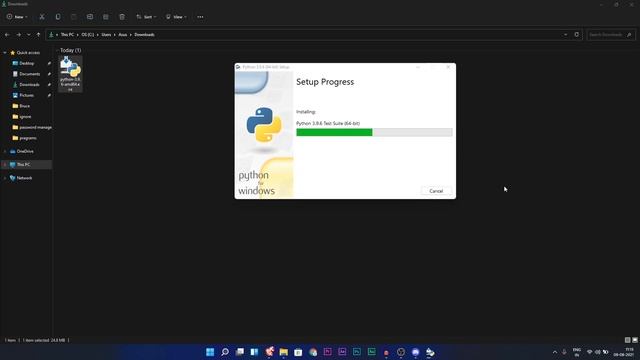This screenshot has width=640, height=360.
Task: Select the python-3.9.6-amd64.exe file
Action: (70, 74)
